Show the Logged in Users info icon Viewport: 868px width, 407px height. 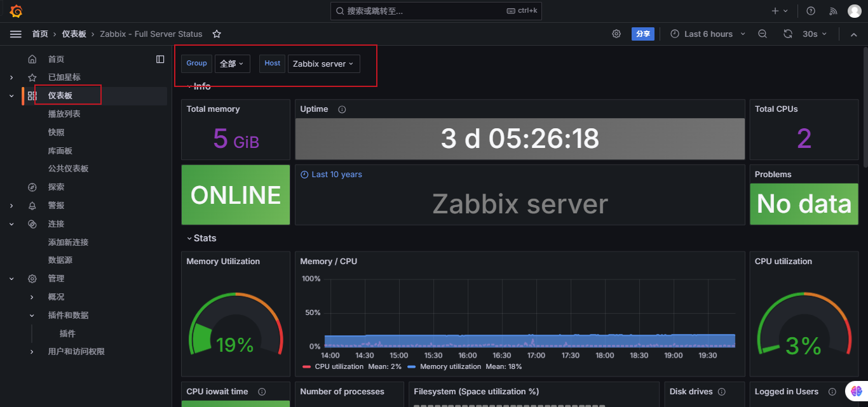click(832, 392)
